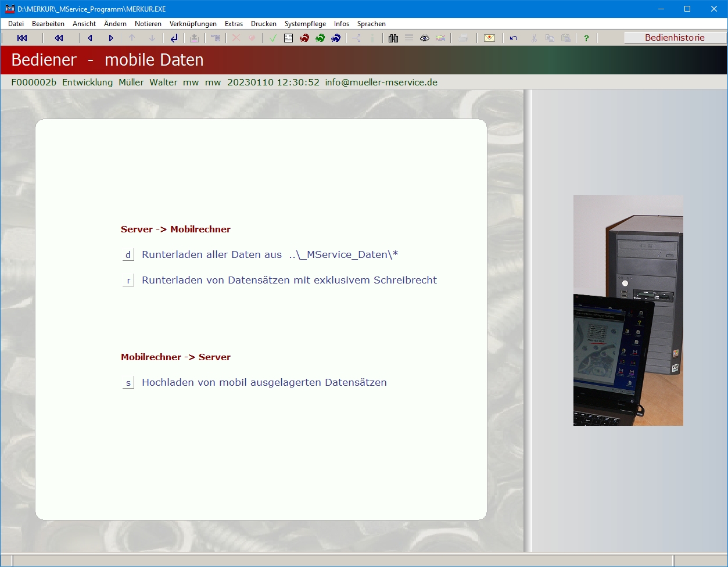Go to next record using the right triangle
Image resolution: width=728 pixels, height=567 pixels.
111,38
